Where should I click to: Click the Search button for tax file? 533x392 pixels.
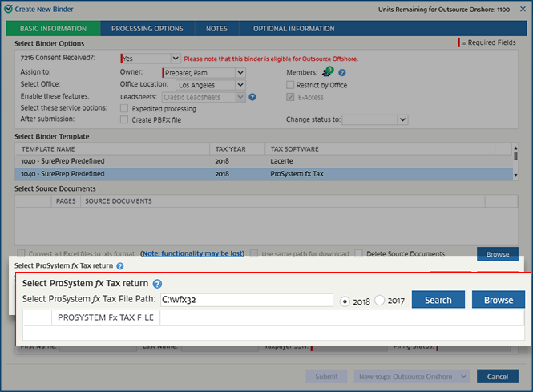(438, 300)
